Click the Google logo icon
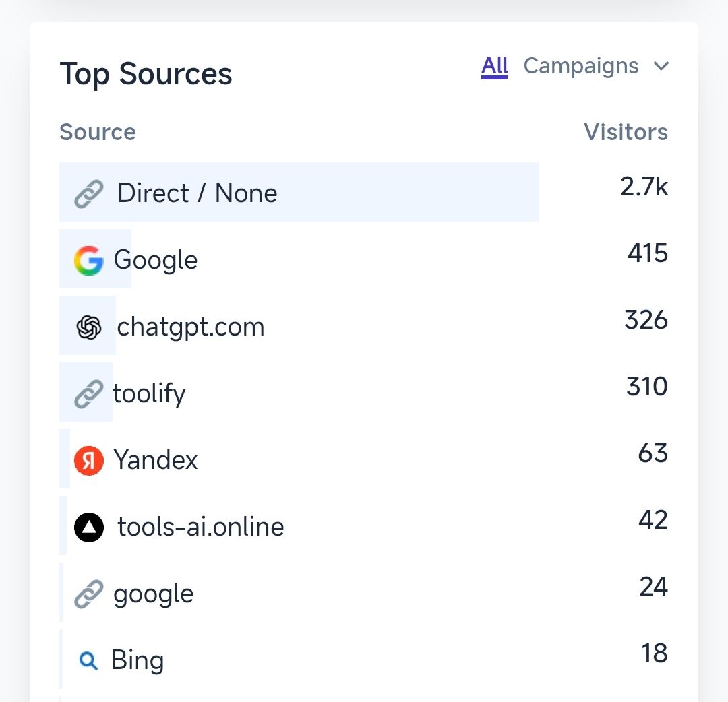The width and height of the screenshot is (728, 702). pyautogui.click(x=89, y=261)
